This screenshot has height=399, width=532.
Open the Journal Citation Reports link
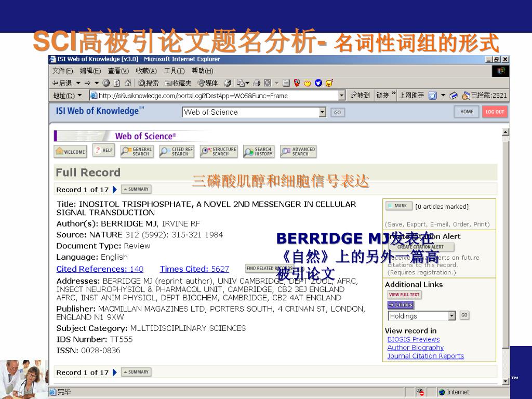[x=425, y=356]
